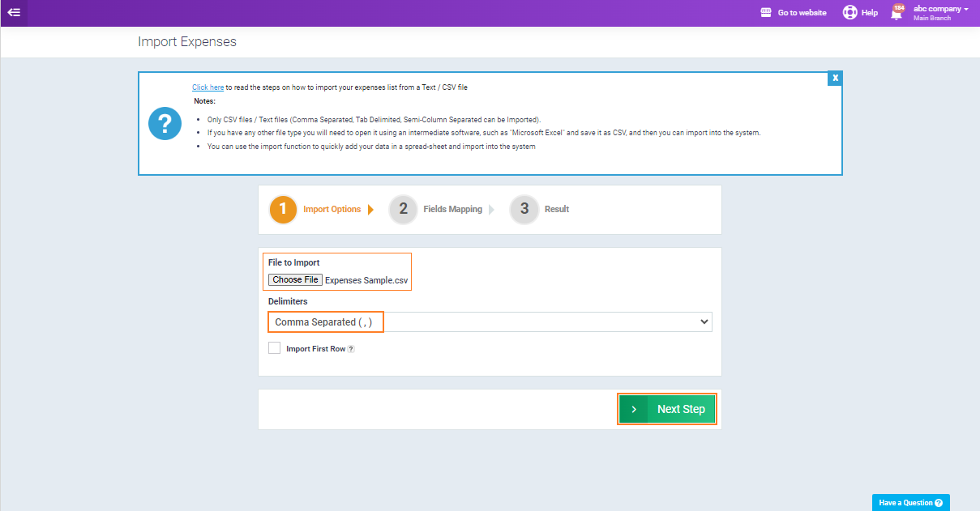Close the notes info box
Screen dimensions: 980x511
(835, 78)
